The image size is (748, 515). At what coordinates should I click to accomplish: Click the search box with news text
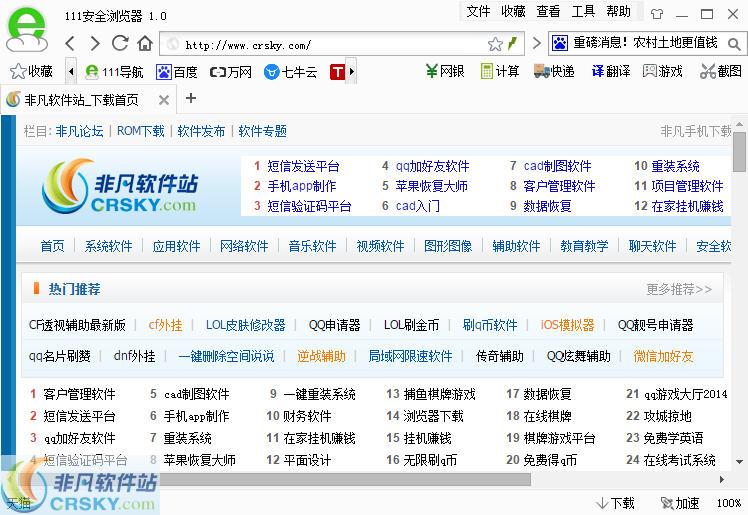click(x=645, y=43)
